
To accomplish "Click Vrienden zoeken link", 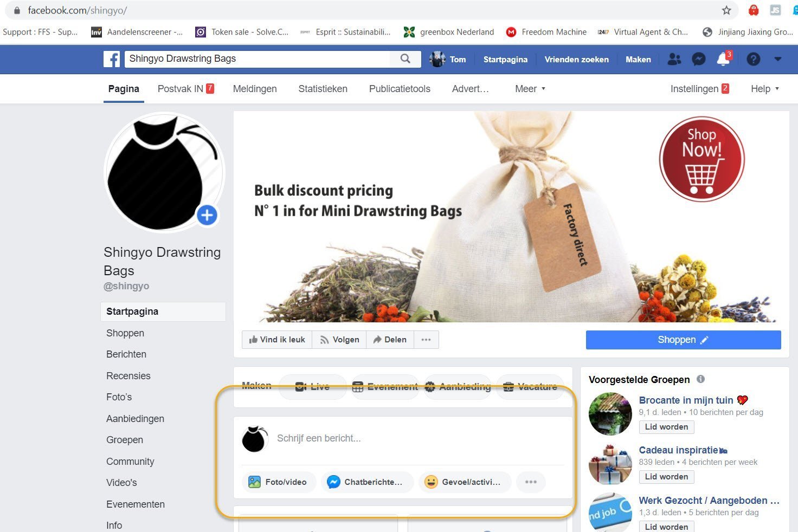I will [x=576, y=59].
